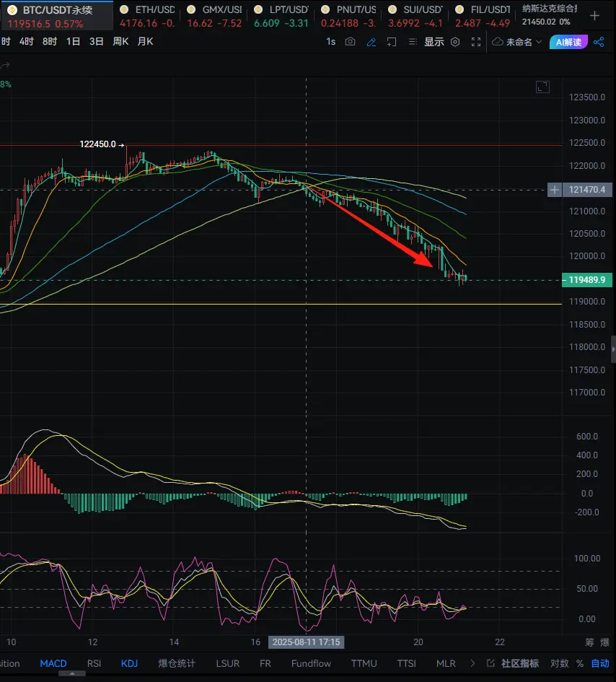Switch to the PNUT/US tab
The height and width of the screenshot is (682, 616).
(x=348, y=16)
